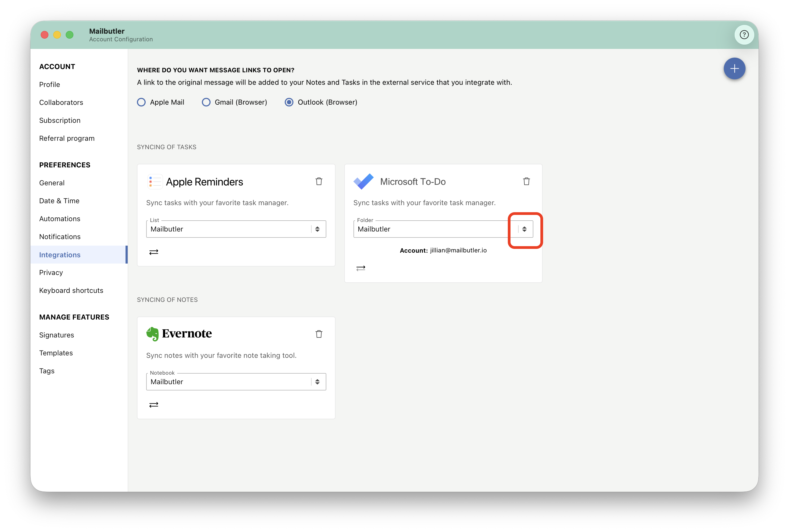Click the Microsoft To-Do checkmark logo
789x532 pixels.
click(363, 181)
